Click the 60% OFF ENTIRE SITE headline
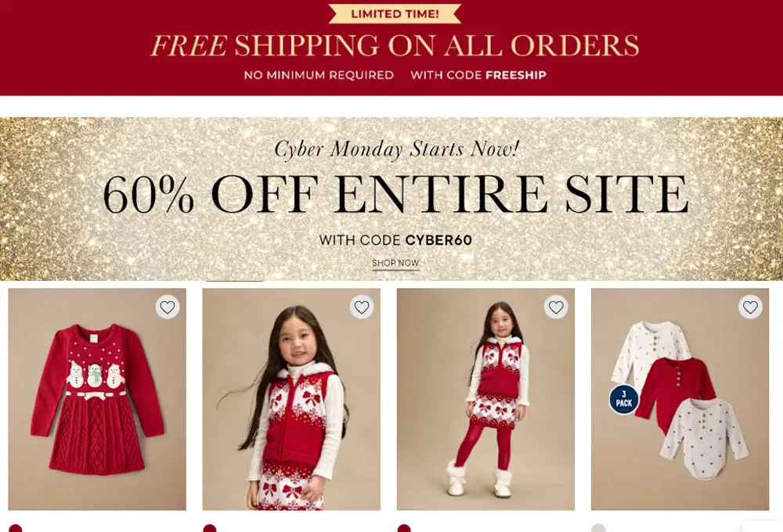Screen dimensions: 783x532 tap(395, 194)
